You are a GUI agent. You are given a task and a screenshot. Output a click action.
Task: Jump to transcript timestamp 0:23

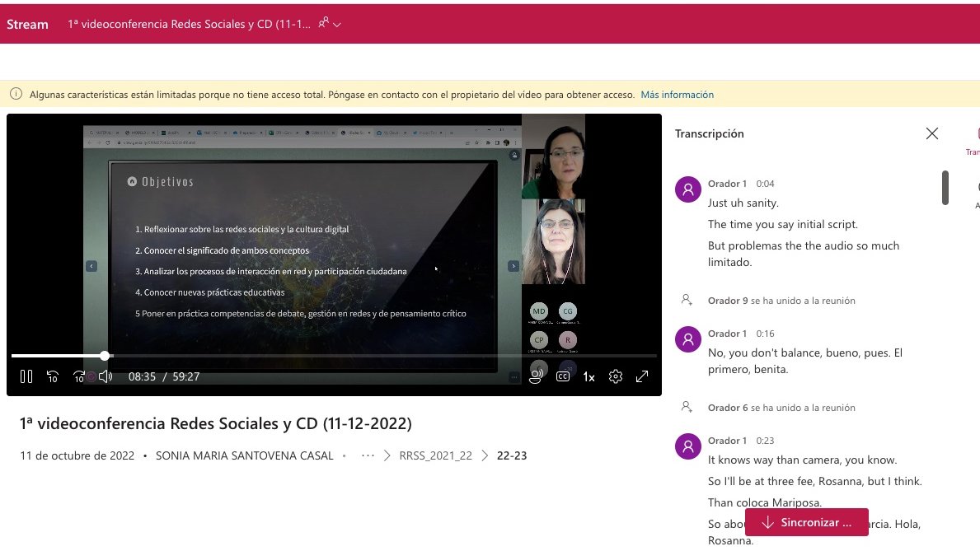point(765,441)
